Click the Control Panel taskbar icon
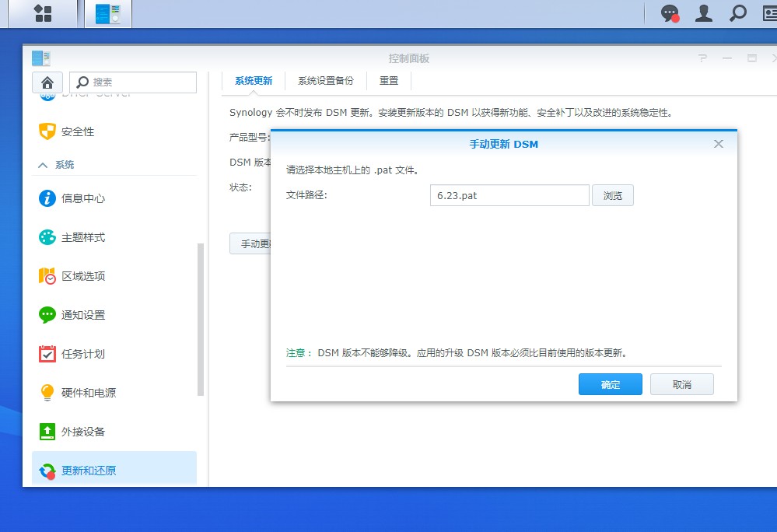This screenshot has width=777, height=532. point(108,13)
